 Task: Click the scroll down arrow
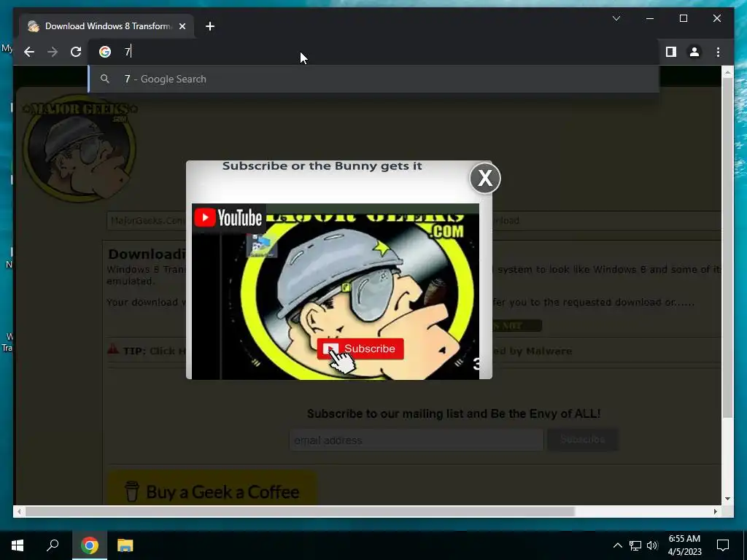tap(727, 499)
